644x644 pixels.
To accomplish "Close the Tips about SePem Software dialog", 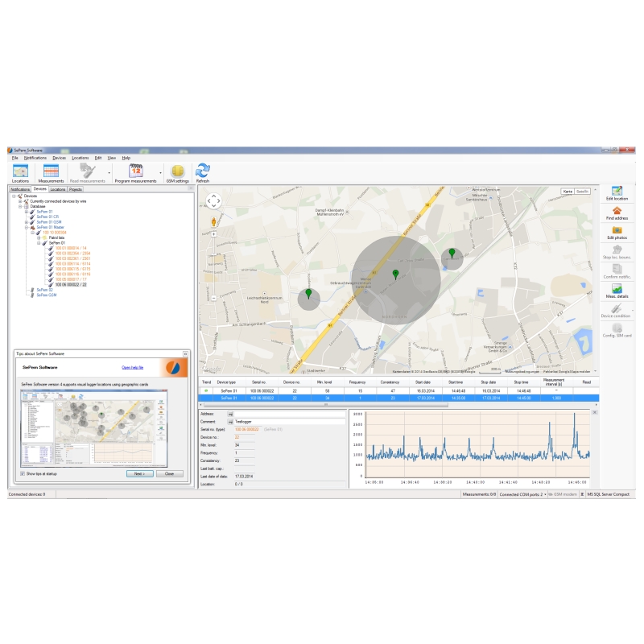I will click(185, 353).
